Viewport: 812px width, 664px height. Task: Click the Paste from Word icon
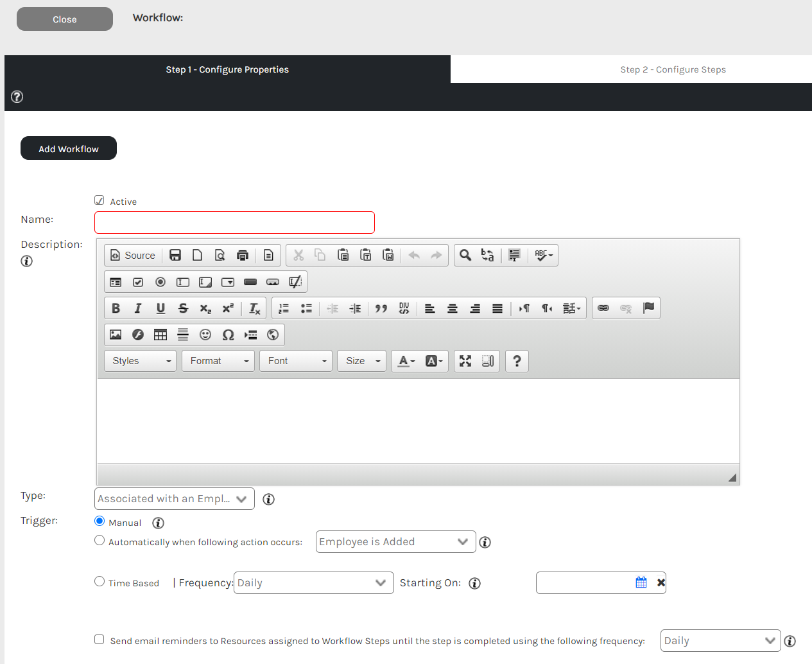[x=388, y=256]
